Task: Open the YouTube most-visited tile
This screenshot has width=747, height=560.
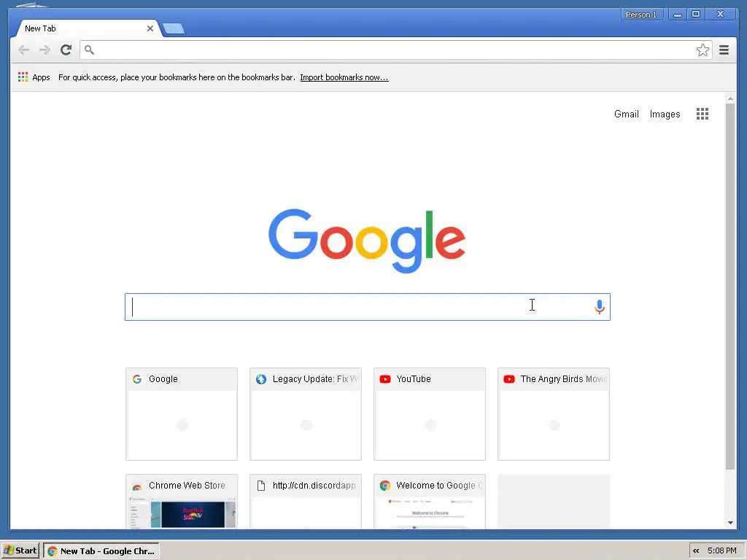Action: coord(429,414)
